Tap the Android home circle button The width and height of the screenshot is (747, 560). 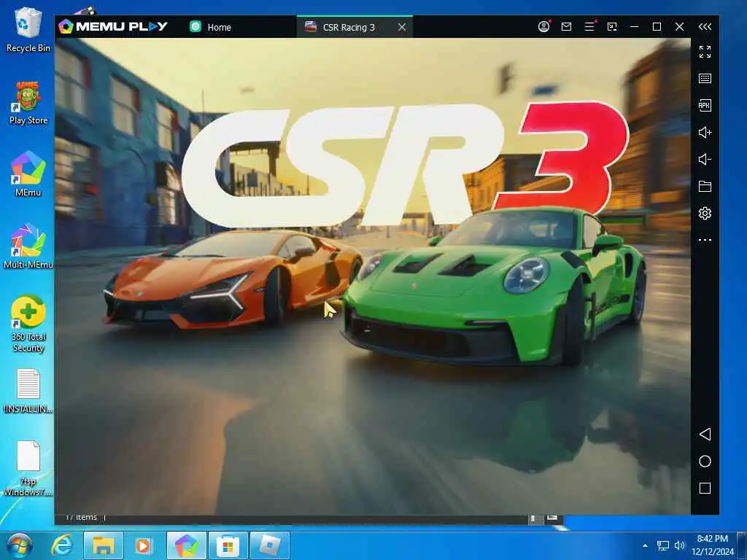click(x=705, y=461)
